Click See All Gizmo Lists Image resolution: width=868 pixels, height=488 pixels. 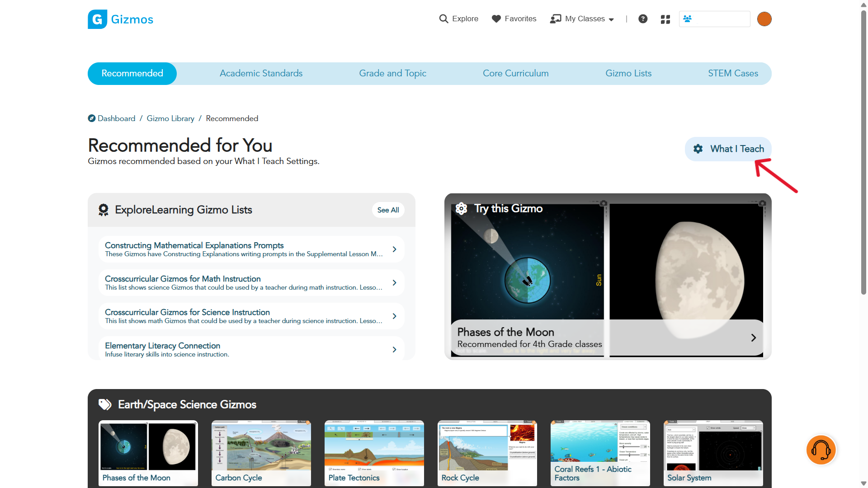388,210
